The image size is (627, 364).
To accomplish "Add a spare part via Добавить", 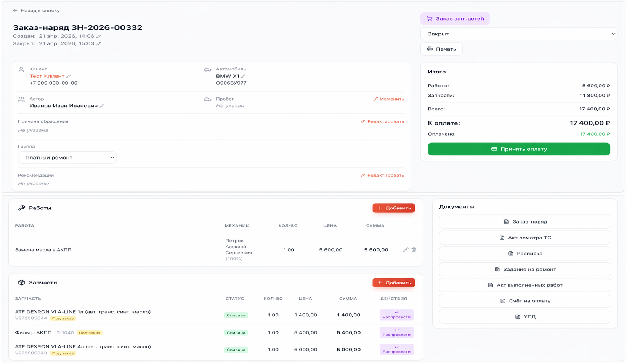I will click(x=394, y=283).
